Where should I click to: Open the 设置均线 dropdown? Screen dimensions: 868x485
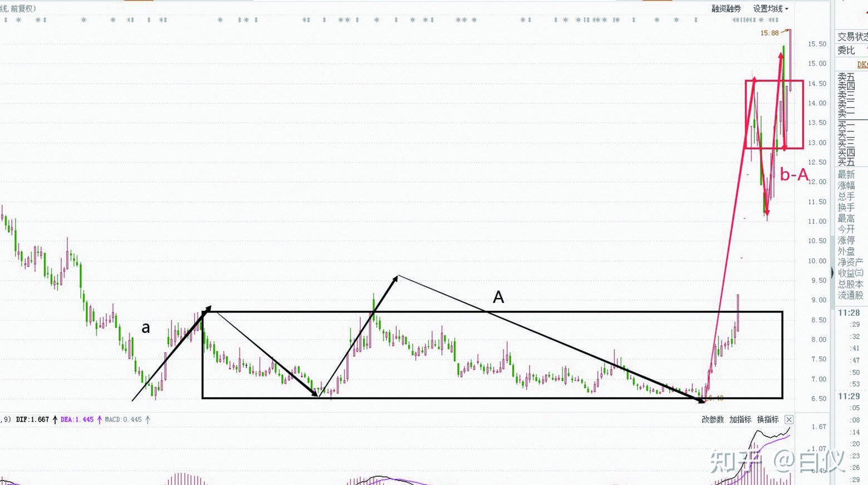click(x=771, y=8)
